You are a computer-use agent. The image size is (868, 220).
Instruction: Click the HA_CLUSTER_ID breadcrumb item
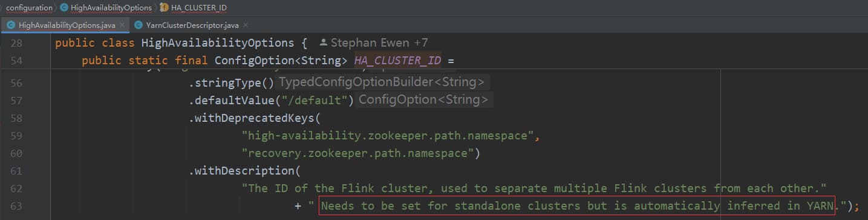[200, 7]
